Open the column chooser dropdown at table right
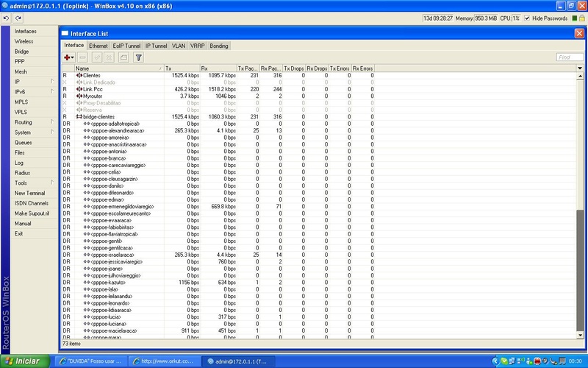588x368 pixels. [580, 68]
